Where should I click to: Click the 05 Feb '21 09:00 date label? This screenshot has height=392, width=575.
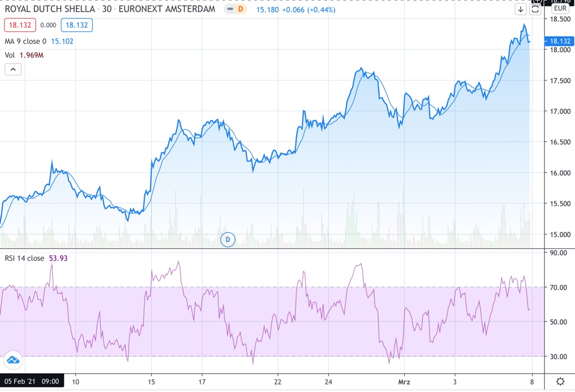coord(32,382)
